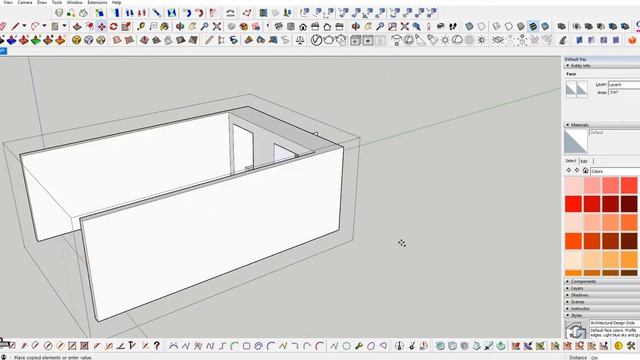Select the Move tool
Screen dimensions: 640x360
101,27
